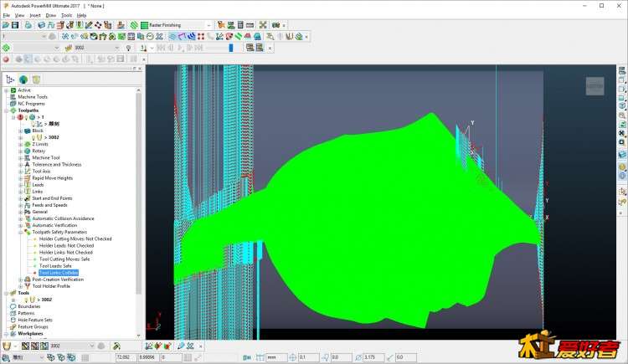628x364 pixels.
Task: Click the tolerance field showing 0.1
Action: pos(308,357)
